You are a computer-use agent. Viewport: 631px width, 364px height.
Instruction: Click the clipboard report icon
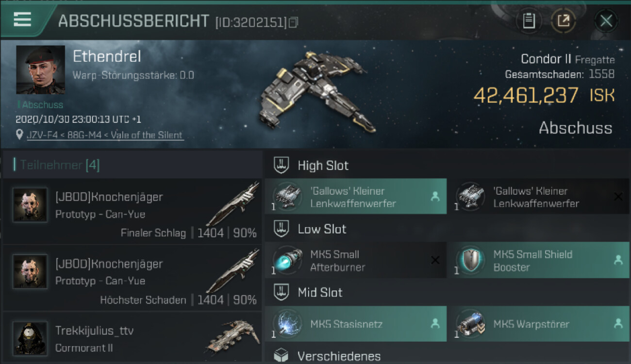pyautogui.click(x=529, y=21)
